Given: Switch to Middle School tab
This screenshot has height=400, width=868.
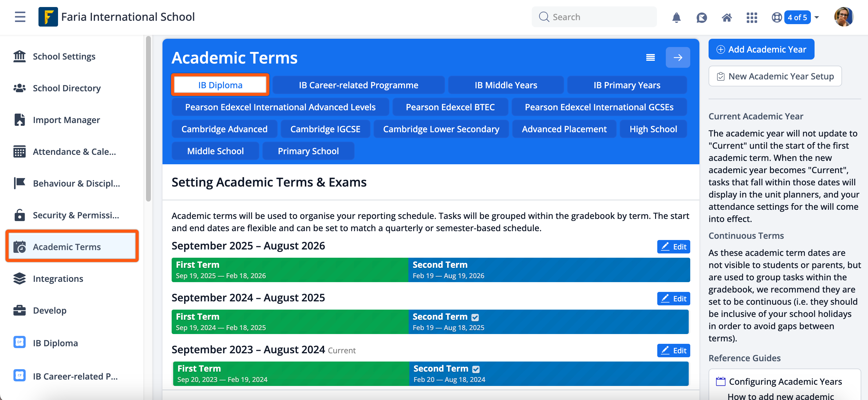Looking at the screenshot, I should click(215, 151).
